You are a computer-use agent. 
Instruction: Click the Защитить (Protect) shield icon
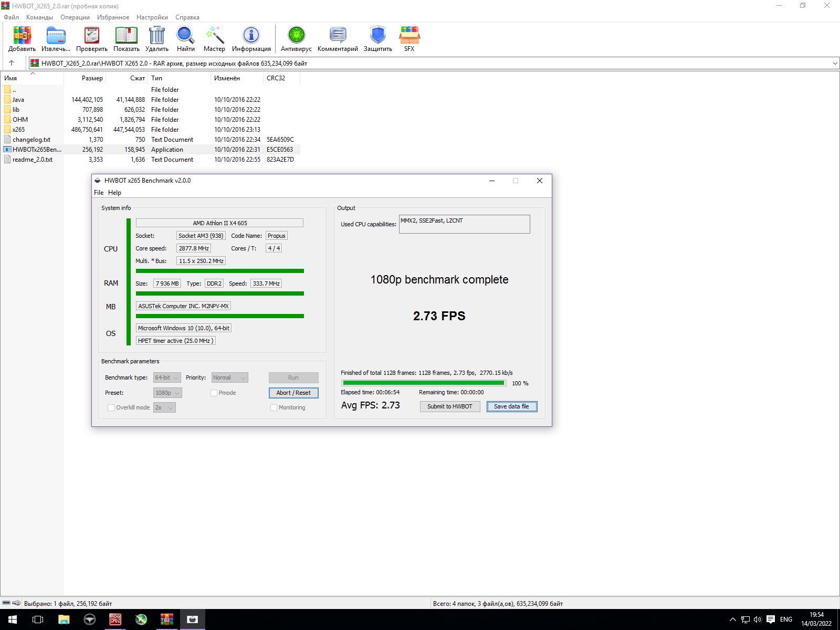pyautogui.click(x=378, y=39)
